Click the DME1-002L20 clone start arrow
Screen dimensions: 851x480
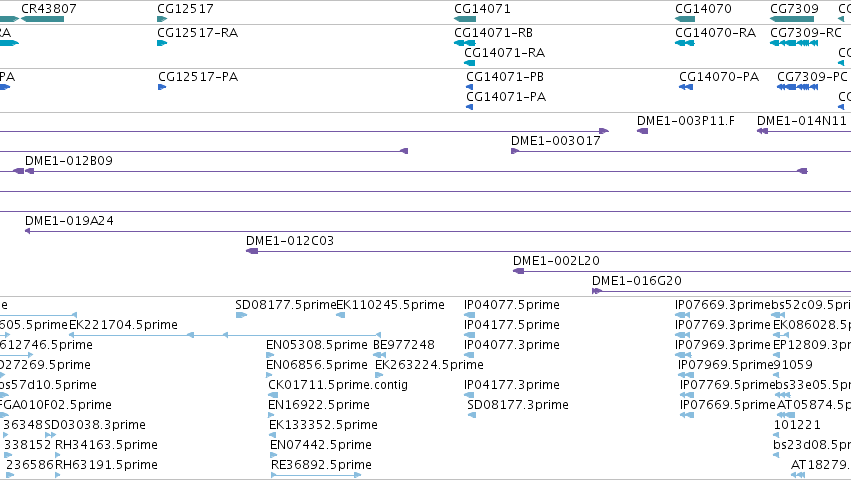(x=518, y=271)
